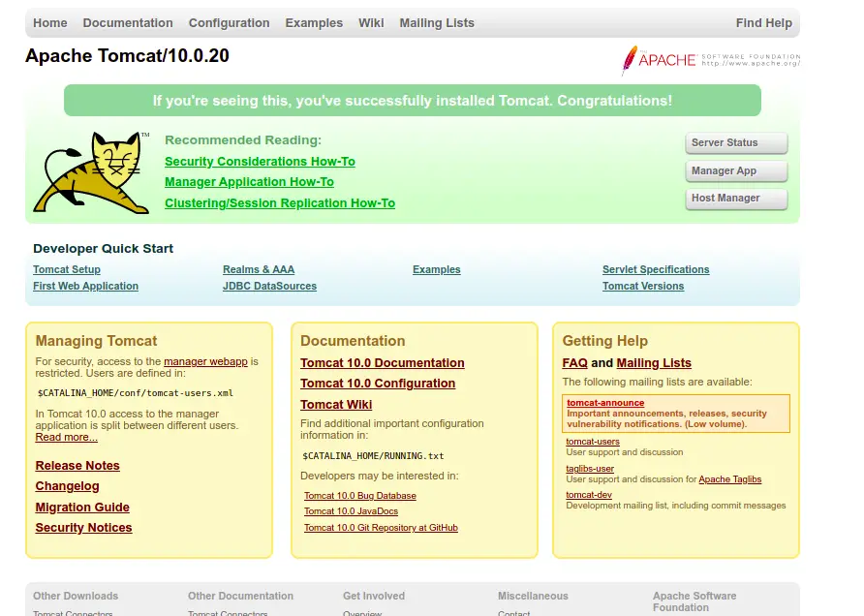The image size is (864, 616).
Task: Open the Home navigation item
Action: pos(50,23)
